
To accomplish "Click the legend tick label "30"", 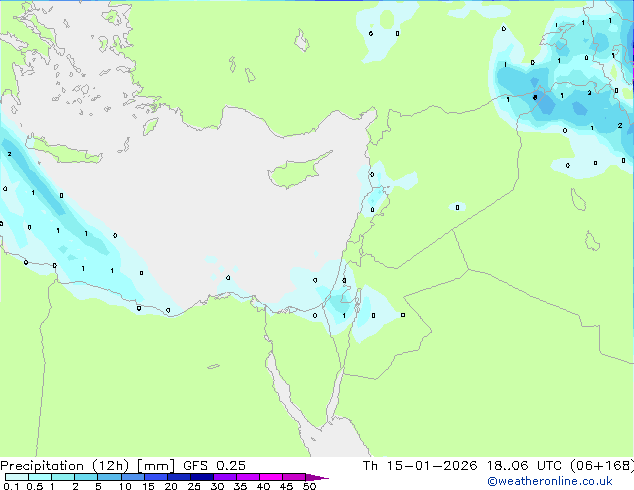I will [x=217, y=486].
